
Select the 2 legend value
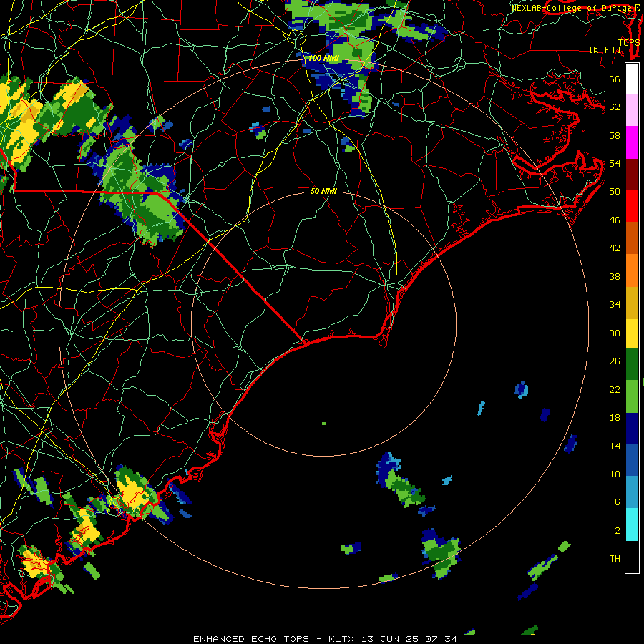coord(617,531)
